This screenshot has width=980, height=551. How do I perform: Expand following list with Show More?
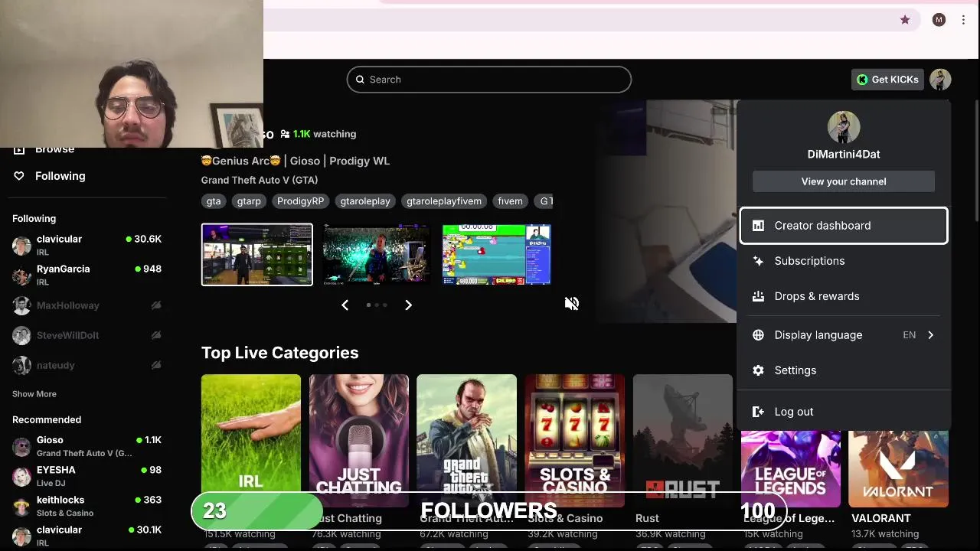[34, 394]
